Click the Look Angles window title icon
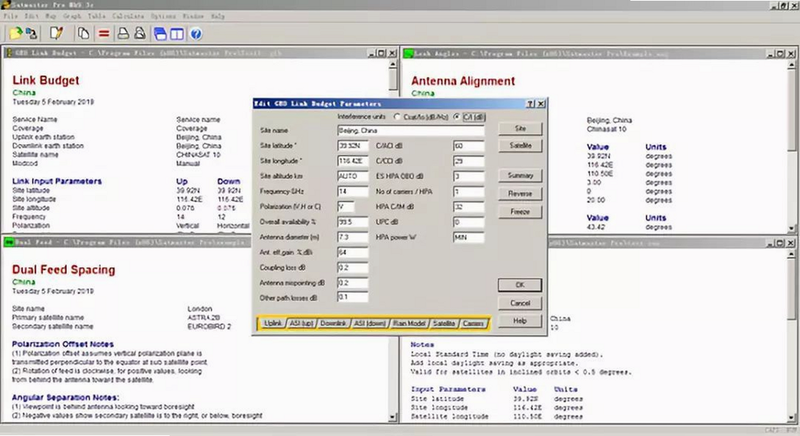Viewport: 800px width, 436px height. pyautogui.click(x=408, y=53)
